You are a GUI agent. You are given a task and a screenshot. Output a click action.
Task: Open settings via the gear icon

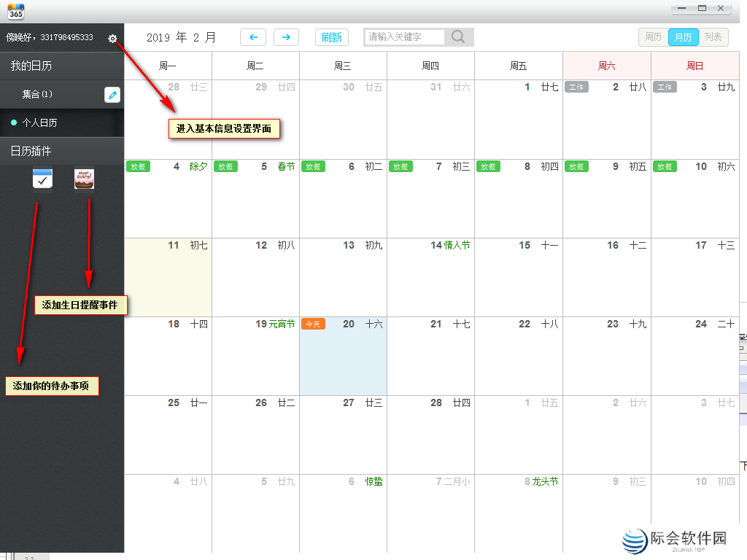point(112,38)
